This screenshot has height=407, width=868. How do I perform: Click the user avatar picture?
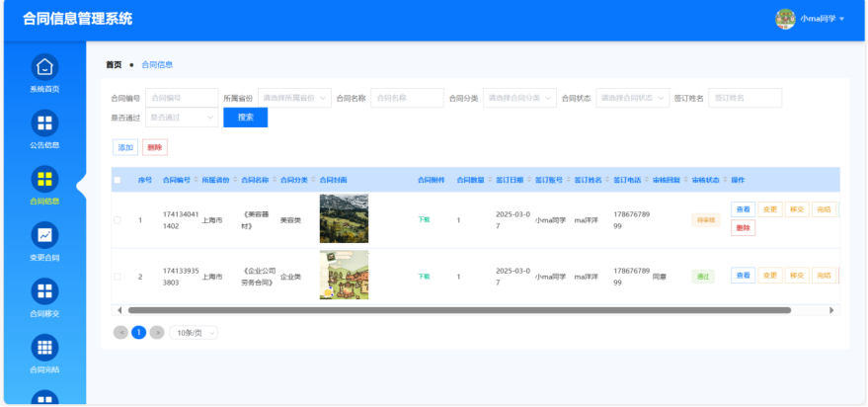[785, 19]
